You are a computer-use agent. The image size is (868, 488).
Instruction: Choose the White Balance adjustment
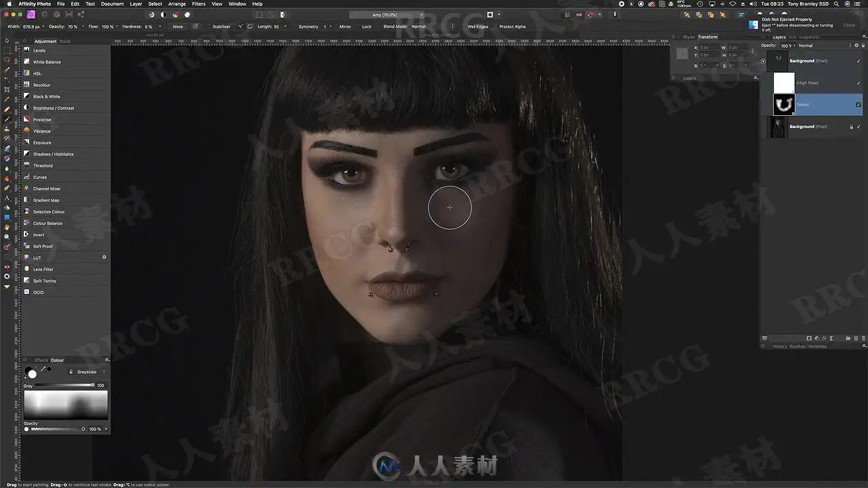pos(66,62)
